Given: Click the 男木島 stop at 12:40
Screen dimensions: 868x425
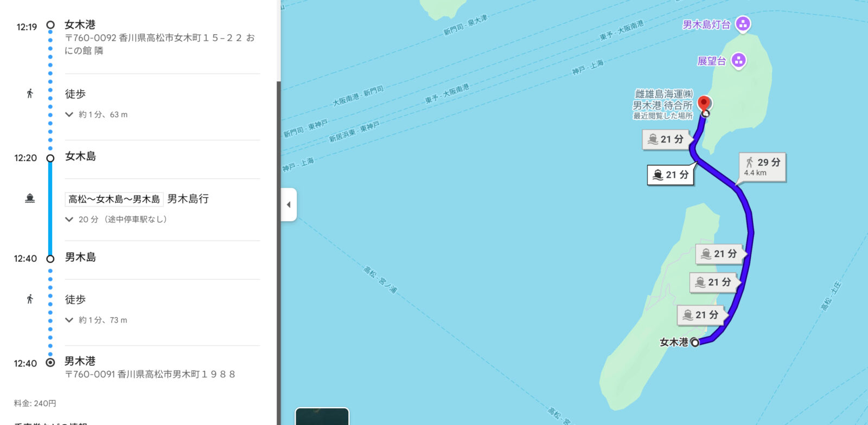Looking at the screenshot, I should click(x=80, y=257).
